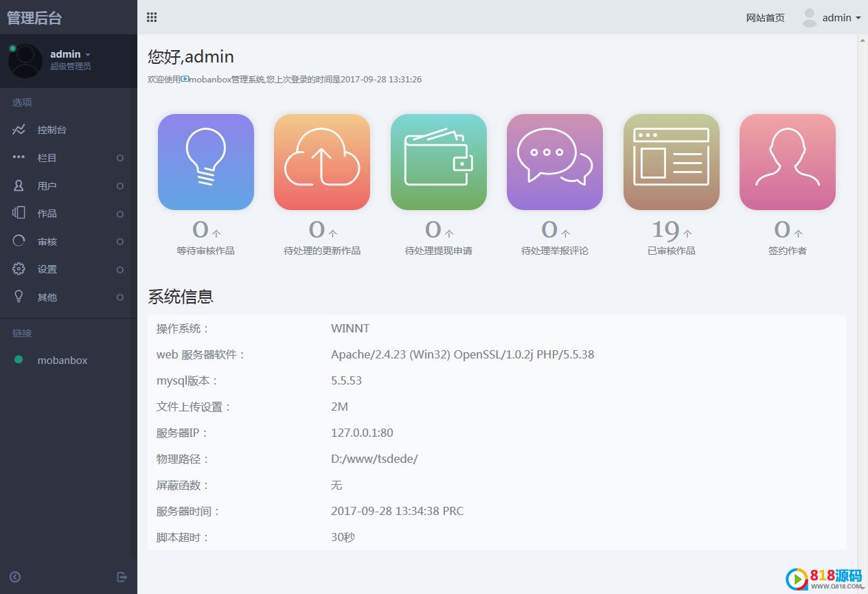Image resolution: width=868 pixels, height=594 pixels.
Task: Open the webpage layout approved works tile
Action: 672,162
